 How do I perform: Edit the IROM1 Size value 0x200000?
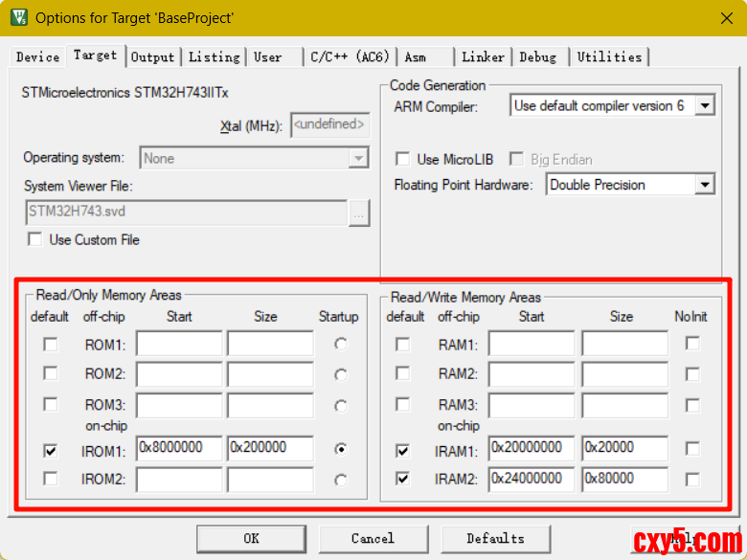point(271,448)
